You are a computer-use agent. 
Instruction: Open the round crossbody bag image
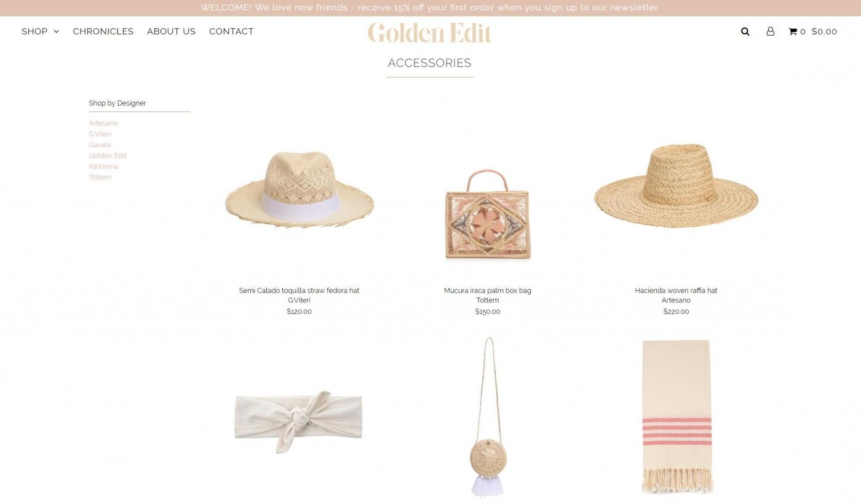tap(488, 417)
